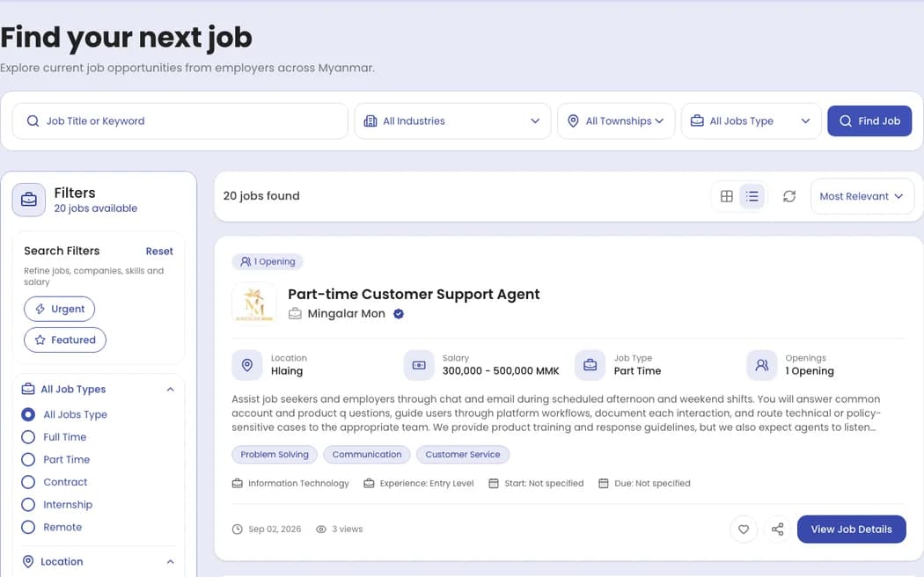Image resolution: width=924 pixels, height=577 pixels.
Task: Open Part-time Customer Support Agent title
Action: pos(414,295)
